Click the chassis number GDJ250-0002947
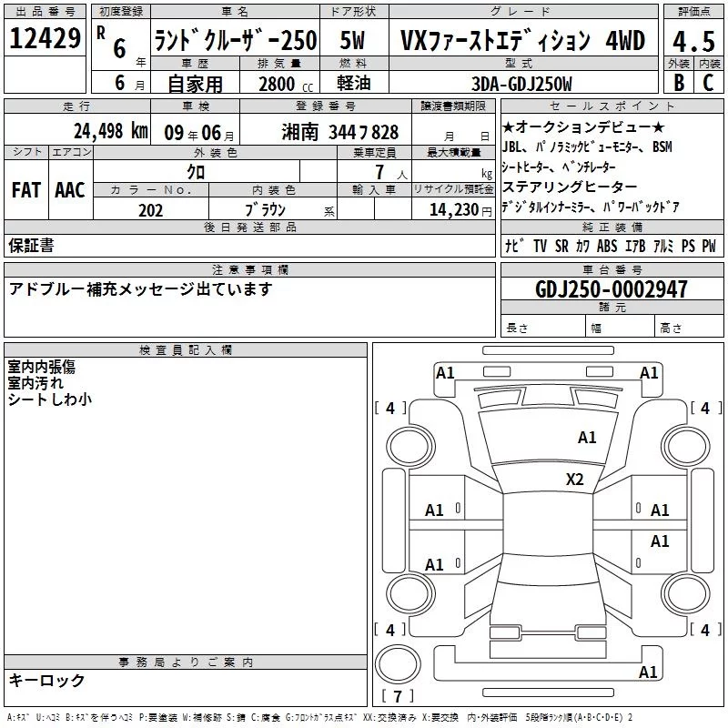The width and height of the screenshot is (728, 728). pyautogui.click(x=612, y=289)
